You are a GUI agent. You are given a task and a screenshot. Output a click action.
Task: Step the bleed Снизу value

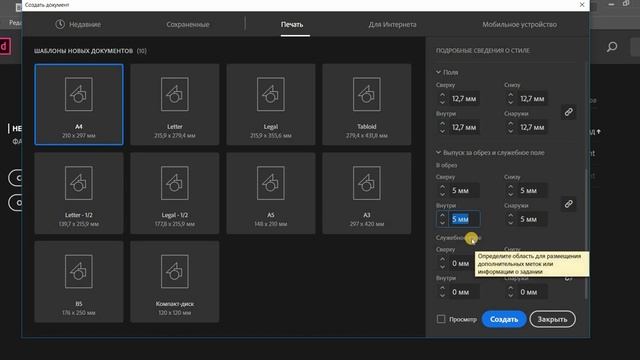[x=511, y=191]
